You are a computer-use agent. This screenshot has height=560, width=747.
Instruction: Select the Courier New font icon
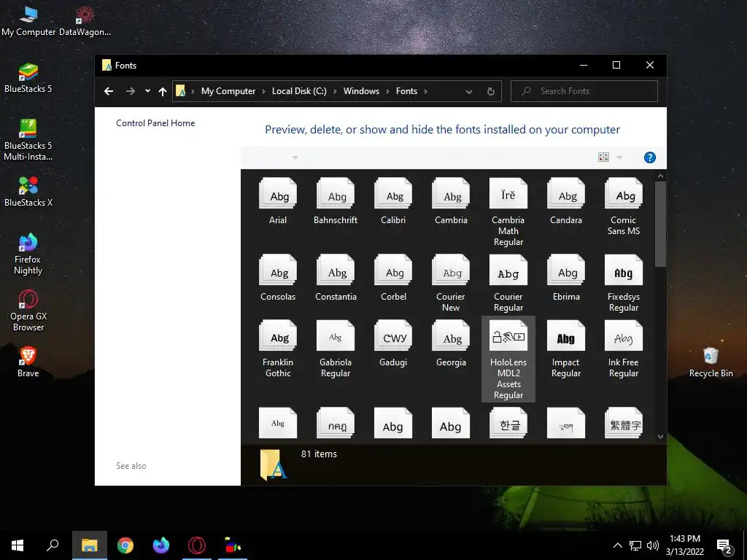tap(451, 270)
